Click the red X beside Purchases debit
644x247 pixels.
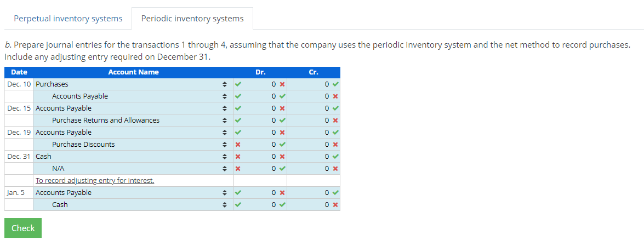pos(282,84)
